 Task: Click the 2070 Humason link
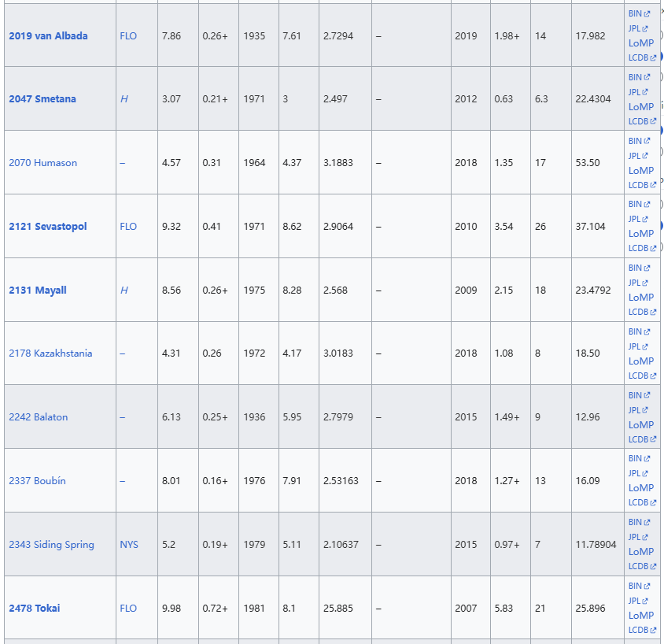point(42,163)
